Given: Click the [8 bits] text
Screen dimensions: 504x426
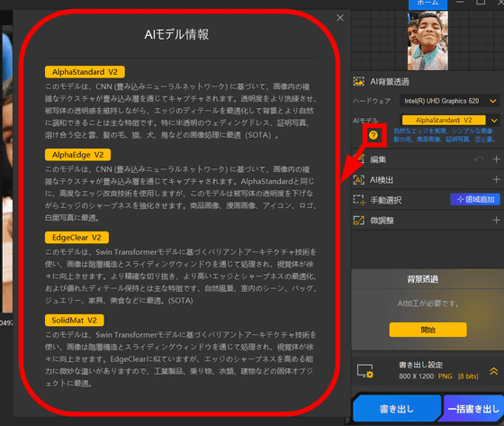Looking at the screenshot, I should pos(468,376).
